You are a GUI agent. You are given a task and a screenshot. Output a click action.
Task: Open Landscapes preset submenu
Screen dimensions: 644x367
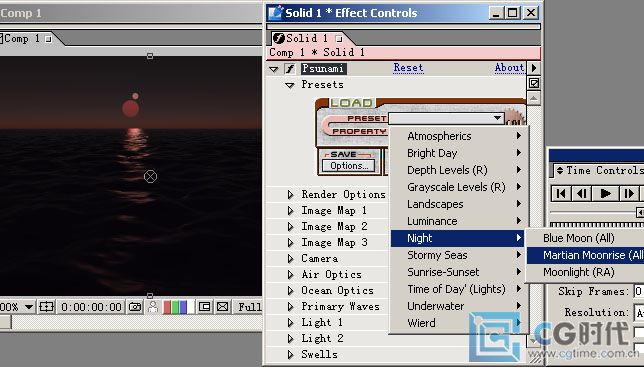click(x=457, y=204)
